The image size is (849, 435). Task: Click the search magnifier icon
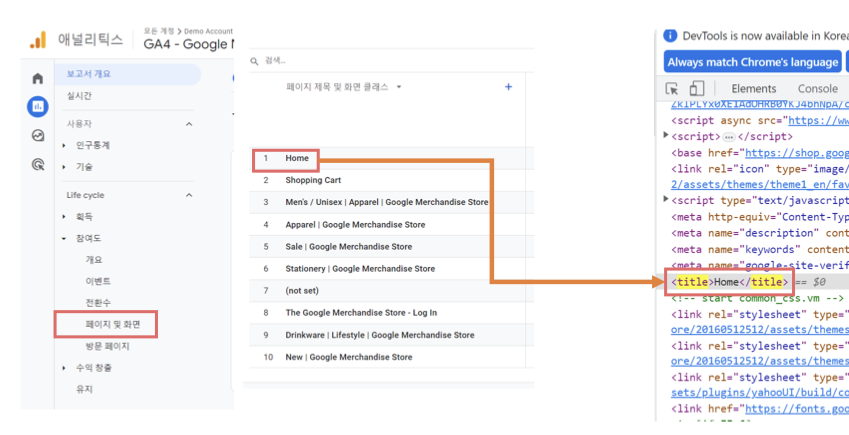point(254,61)
